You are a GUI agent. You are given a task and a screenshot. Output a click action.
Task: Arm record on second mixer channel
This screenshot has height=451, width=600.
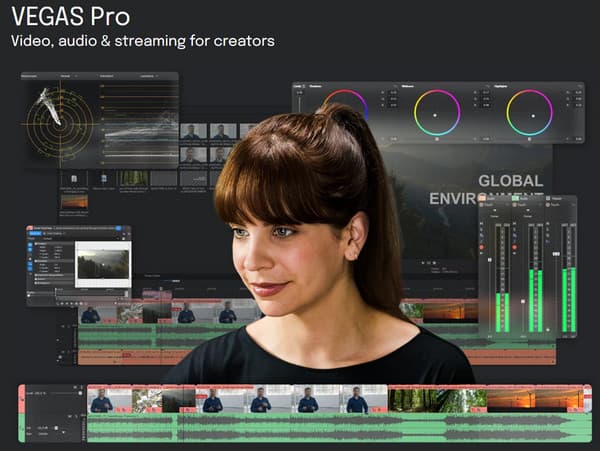[515, 247]
